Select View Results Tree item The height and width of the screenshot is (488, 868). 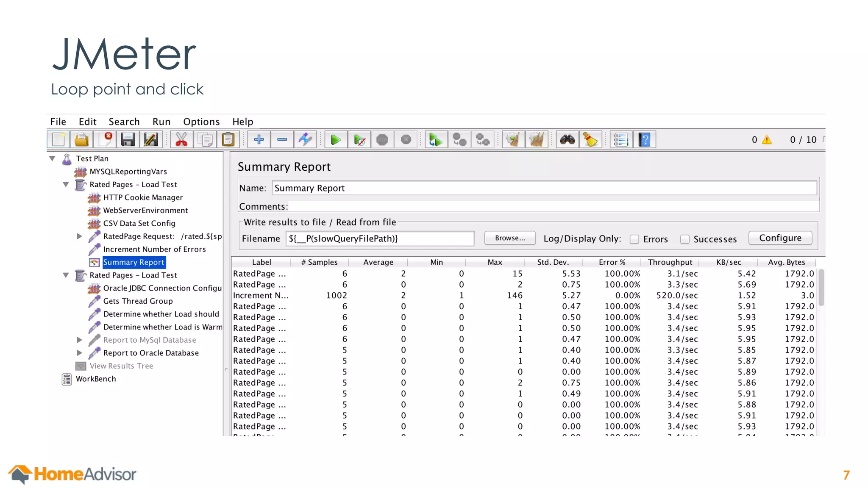(x=121, y=366)
